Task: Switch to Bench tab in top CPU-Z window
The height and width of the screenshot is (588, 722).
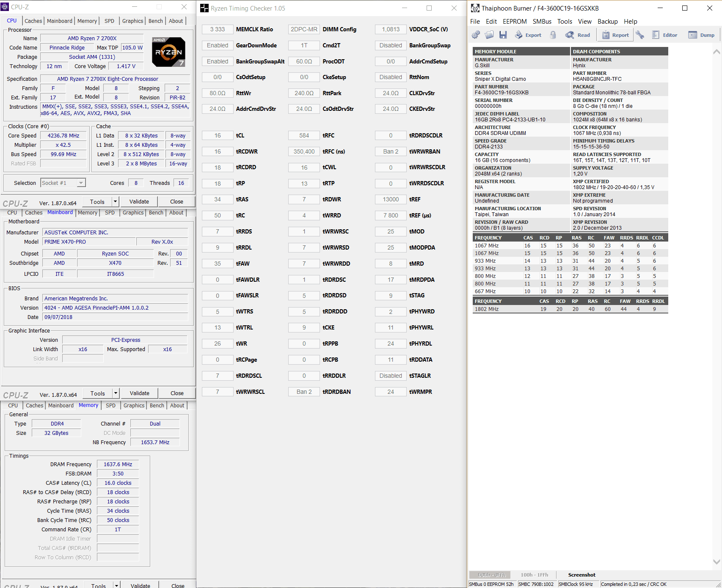Action: coord(156,21)
